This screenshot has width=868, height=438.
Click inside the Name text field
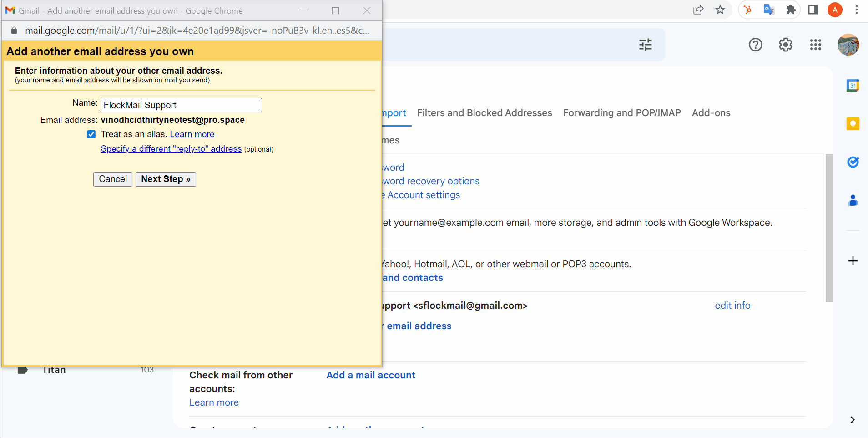pos(181,105)
